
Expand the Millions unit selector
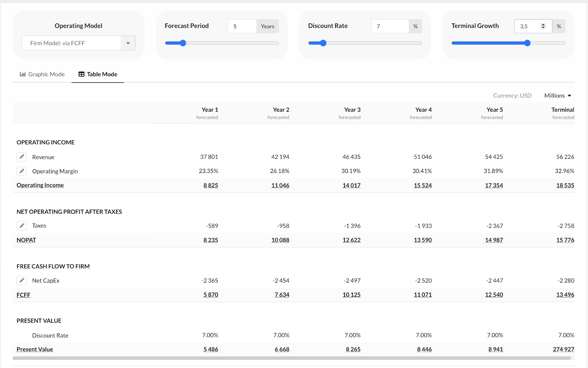point(558,96)
